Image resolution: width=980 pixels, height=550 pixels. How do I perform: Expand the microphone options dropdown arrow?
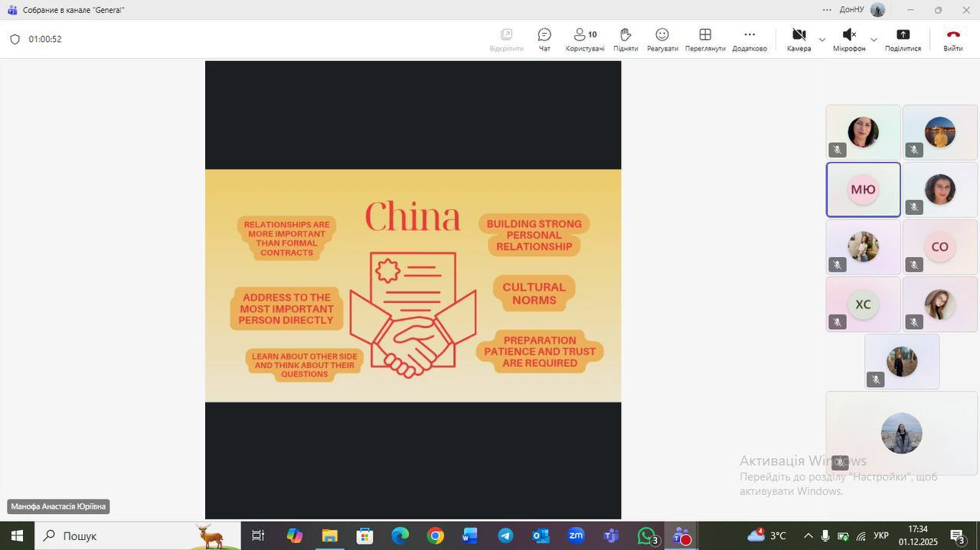tap(874, 40)
